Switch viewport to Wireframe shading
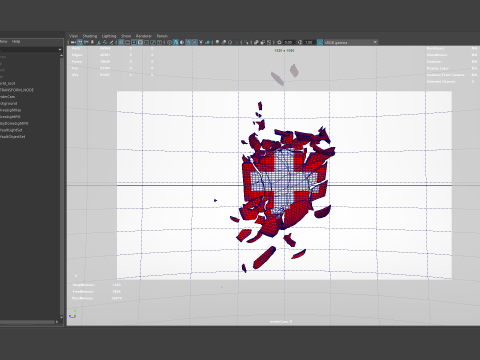Screen dimensions: 480x360 coord(169,42)
